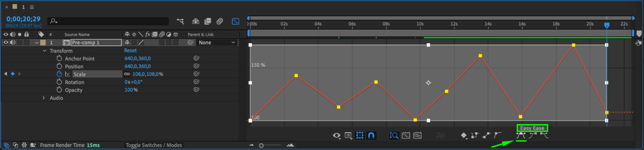This screenshot has height=150, width=644.
Task: Click the Transform Reset link
Action: [130, 51]
